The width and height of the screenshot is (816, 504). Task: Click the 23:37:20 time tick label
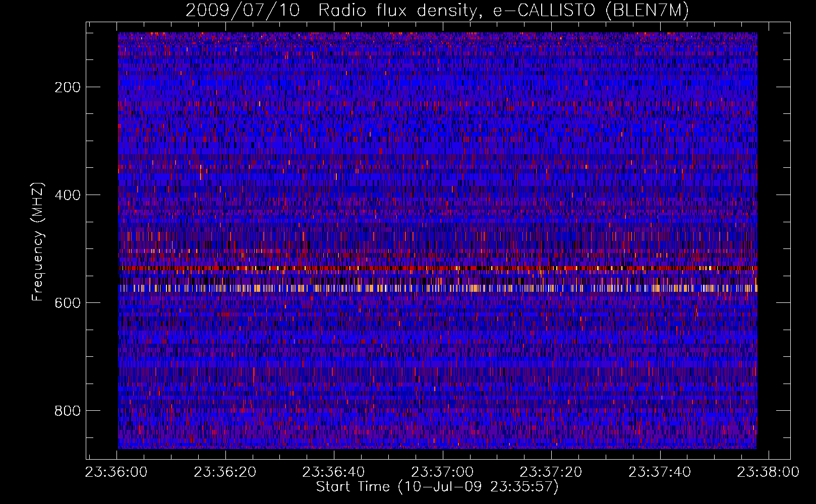click(551, 472)
